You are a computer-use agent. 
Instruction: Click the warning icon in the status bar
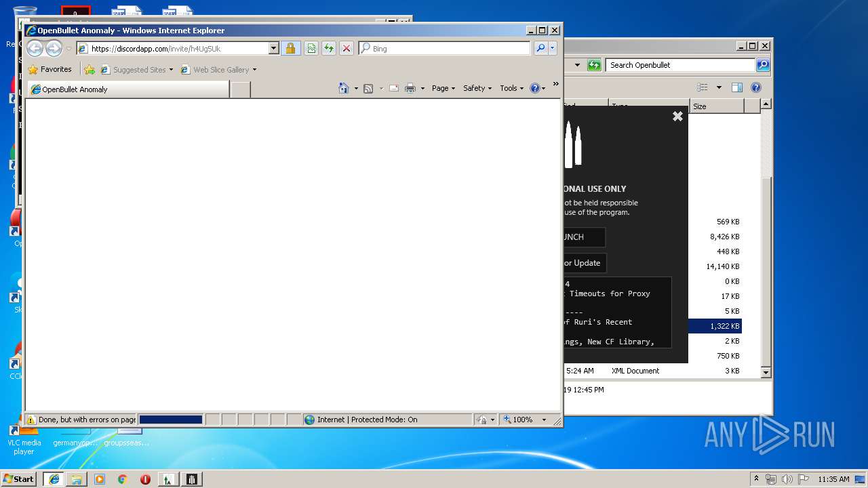tap(31, 420)
